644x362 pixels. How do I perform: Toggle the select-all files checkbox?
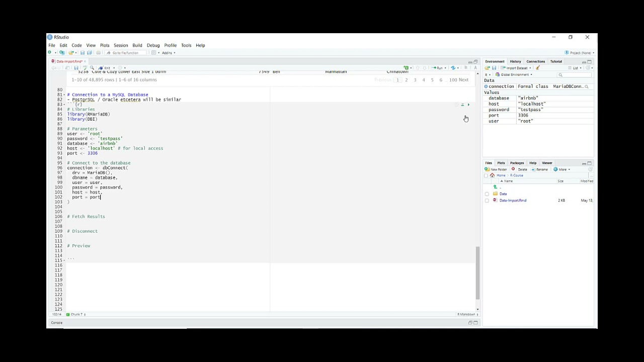pyautogui.click(x=487, y=175)
